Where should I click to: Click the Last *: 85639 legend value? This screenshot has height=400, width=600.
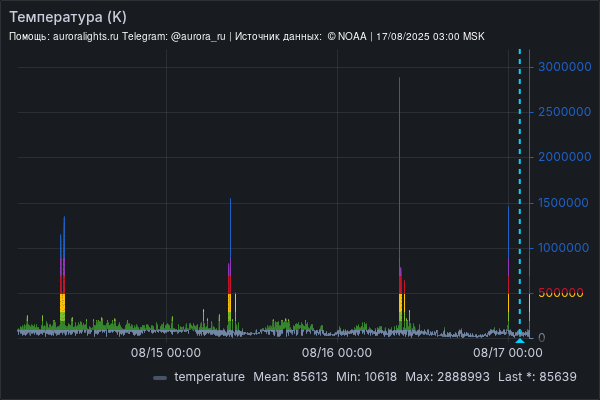[x=537, y=377]
